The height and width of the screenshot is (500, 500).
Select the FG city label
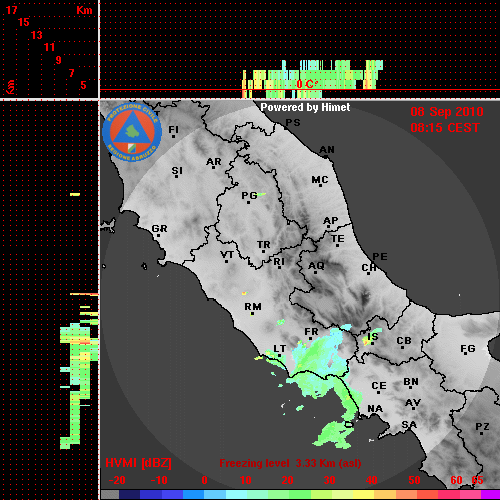468,349
